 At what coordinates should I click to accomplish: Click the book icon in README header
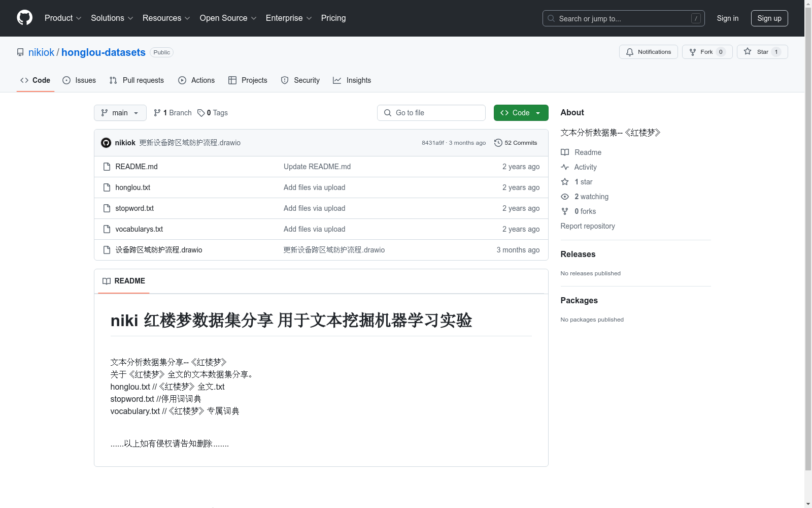pyautogui.click(x=107, y=281)
